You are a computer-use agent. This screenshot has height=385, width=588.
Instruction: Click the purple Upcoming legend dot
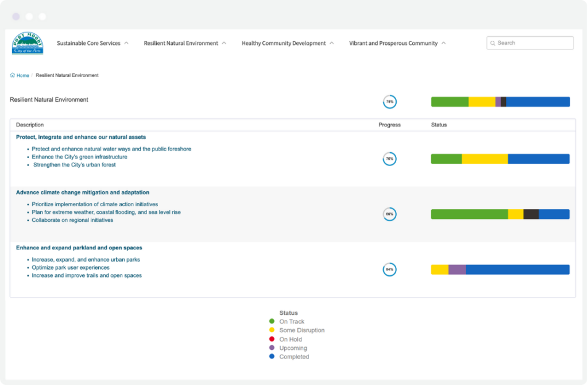tap(272, 348)
